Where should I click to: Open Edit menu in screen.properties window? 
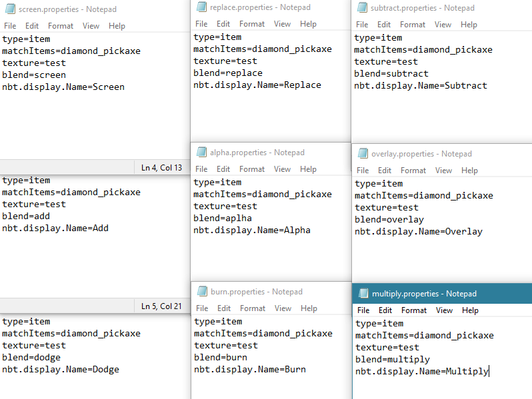[32, 26]
